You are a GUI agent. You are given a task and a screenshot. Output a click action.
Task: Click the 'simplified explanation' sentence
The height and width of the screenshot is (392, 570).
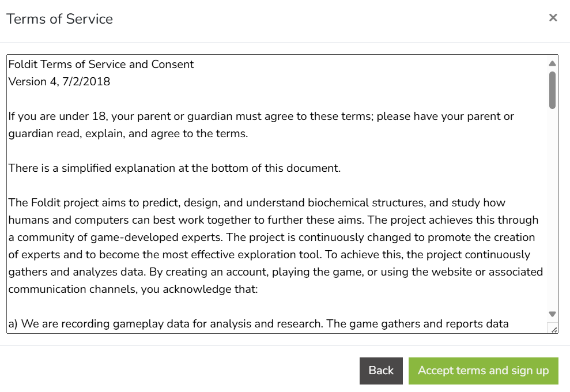coord(174,168)
